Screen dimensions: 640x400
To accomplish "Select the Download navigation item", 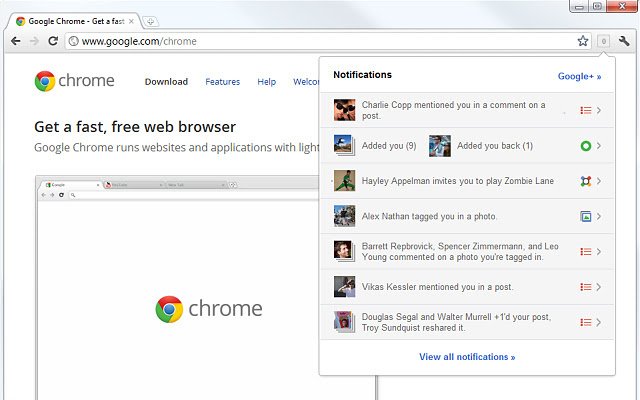I will click(166, 82).
